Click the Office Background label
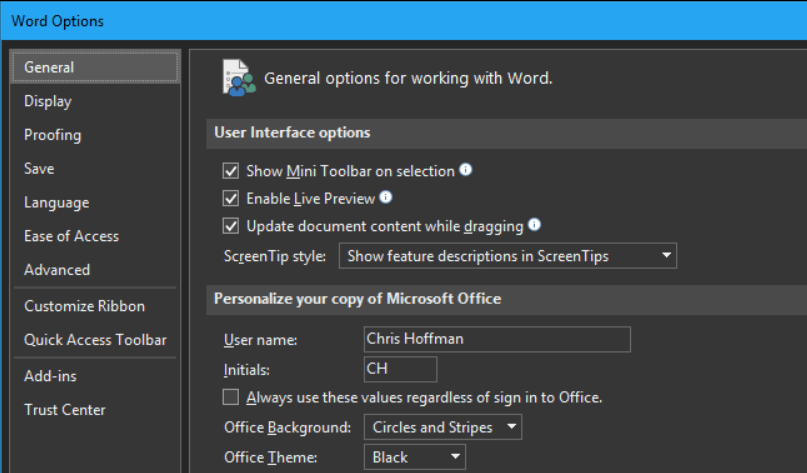Viewport: 807px width, 473px height. point(287,428)
